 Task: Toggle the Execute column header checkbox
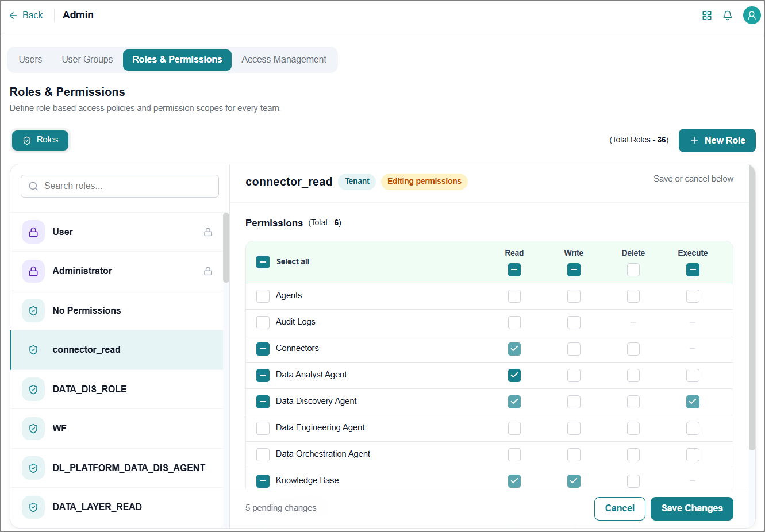pyautogui.click(x=693, y=269)
